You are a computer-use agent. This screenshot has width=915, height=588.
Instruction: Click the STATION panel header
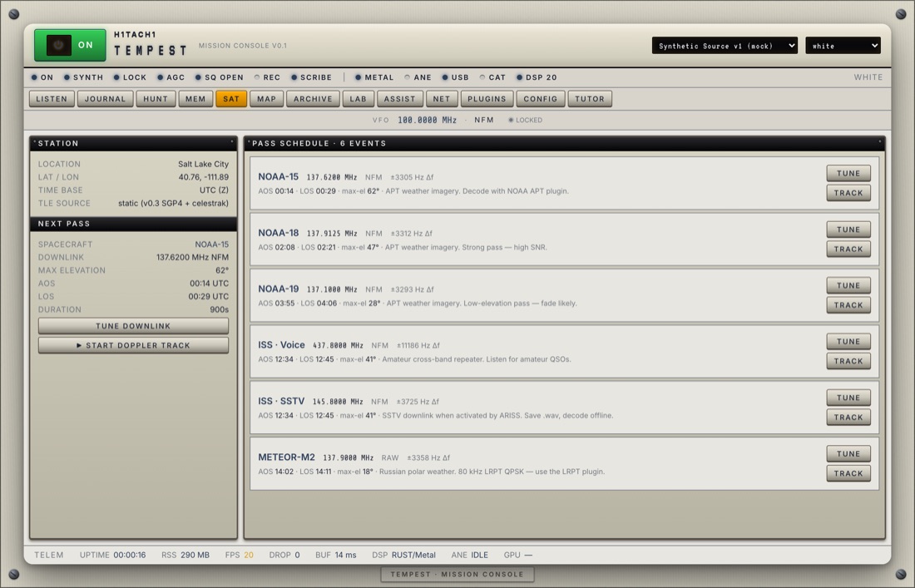click(134, 144)
